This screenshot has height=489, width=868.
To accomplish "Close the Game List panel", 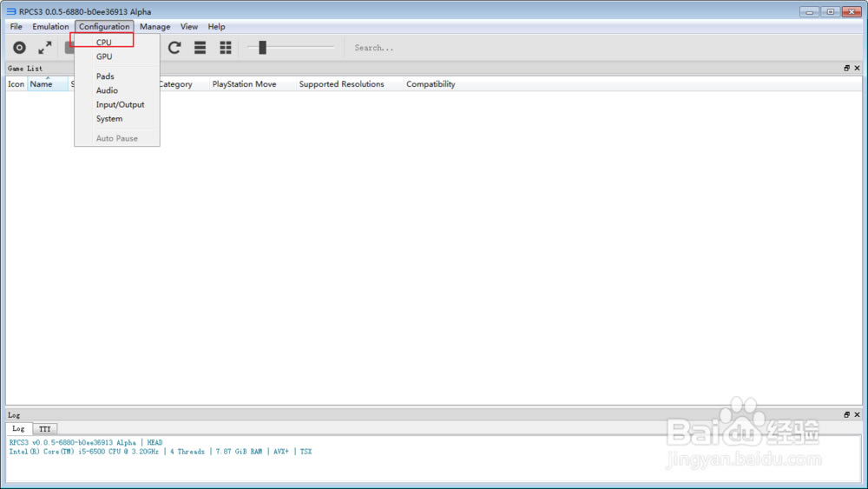I will pyautogui.click(x=857, y=68).
